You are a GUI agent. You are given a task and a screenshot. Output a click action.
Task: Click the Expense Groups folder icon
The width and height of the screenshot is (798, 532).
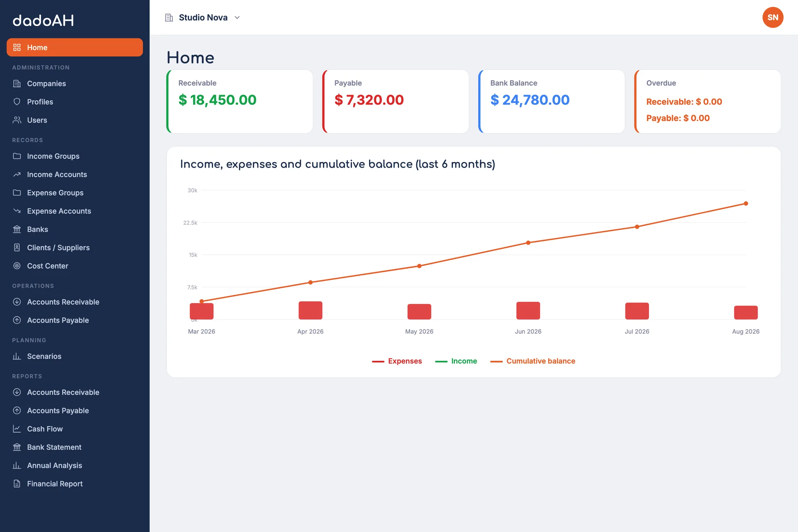[x=17, y=193]
